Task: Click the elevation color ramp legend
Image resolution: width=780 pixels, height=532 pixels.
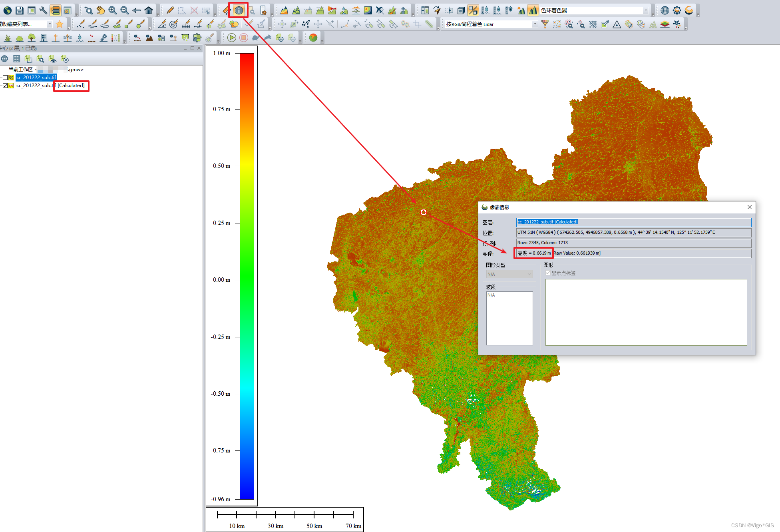Action: 247,276
